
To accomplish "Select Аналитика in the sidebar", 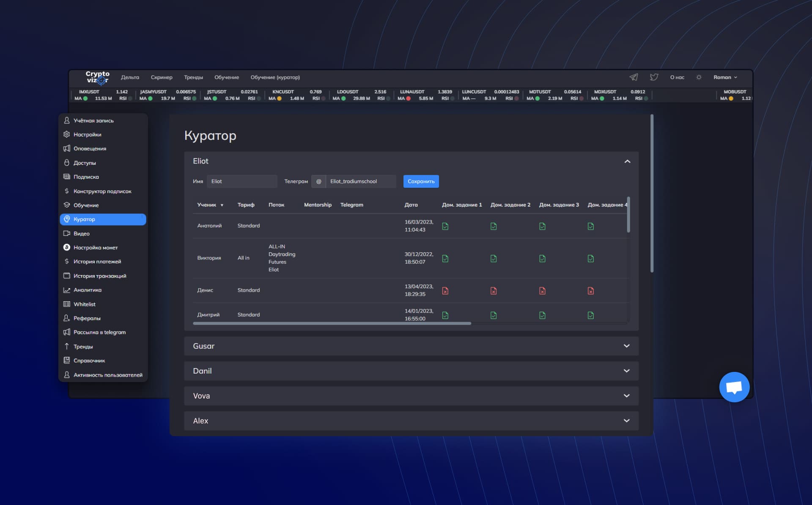I will click(x=87, y=290).
